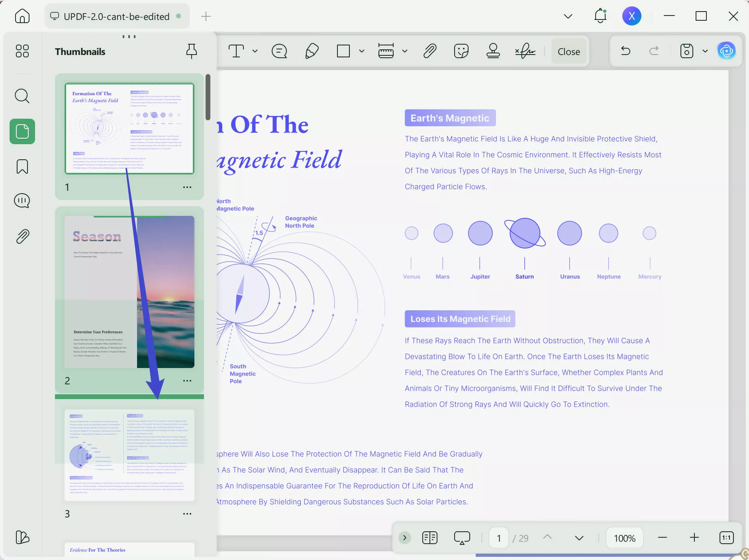This screenshot has width=749, height=560.
Task: Open the Bookmarks panel
Action: click(x=22, y=166)
